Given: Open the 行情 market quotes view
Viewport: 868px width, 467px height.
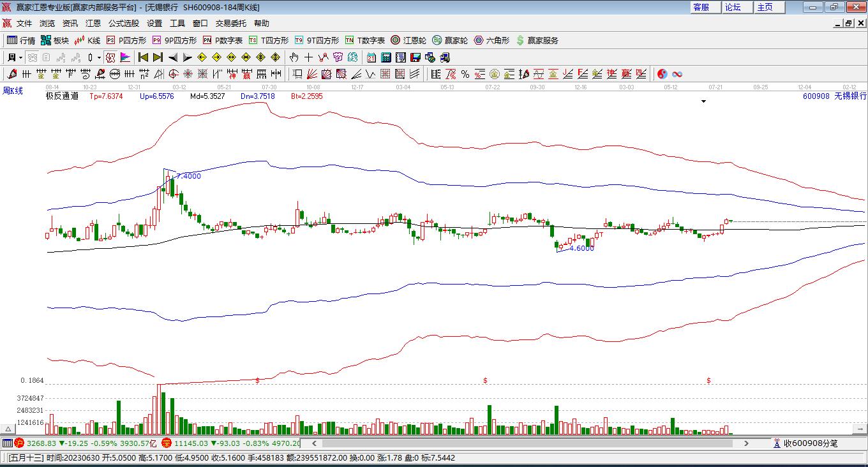Looking at the screenshot, I should tap(20, 40).
